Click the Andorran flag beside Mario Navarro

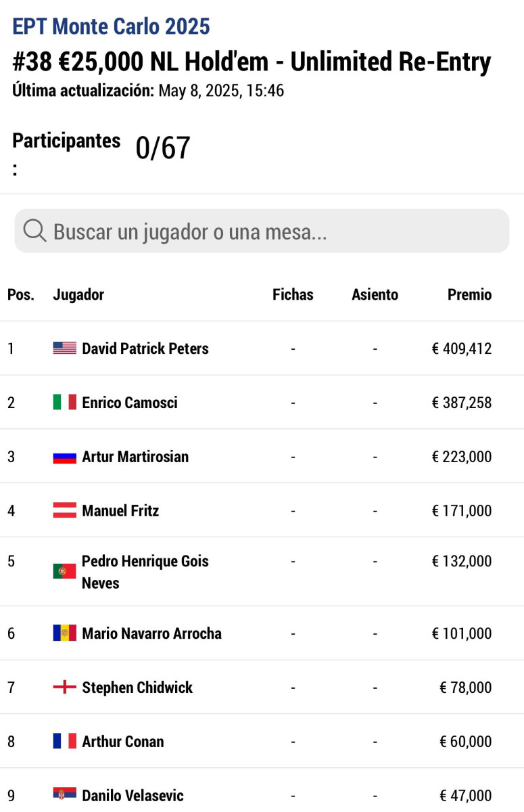click(x=65, y=633)
